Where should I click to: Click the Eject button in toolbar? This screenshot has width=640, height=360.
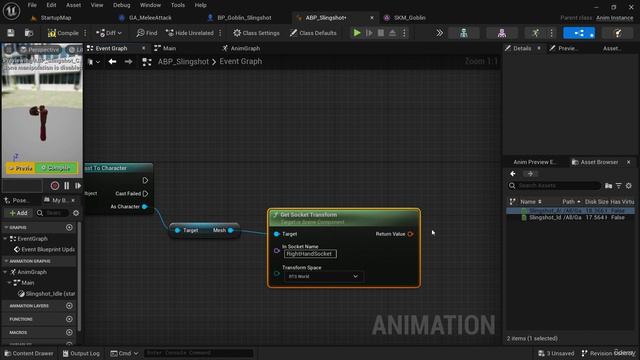(x=392, y=33)
